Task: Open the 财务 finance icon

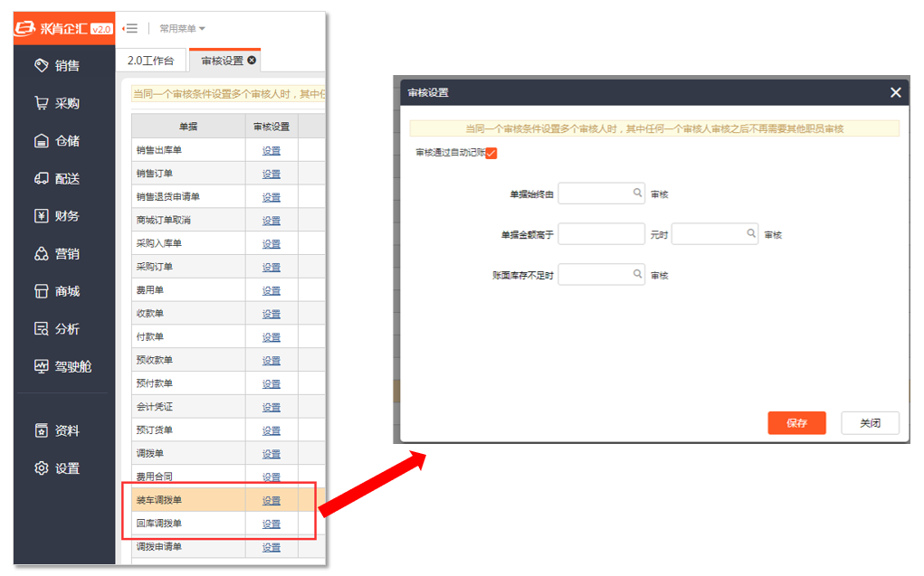Action: [41, 216]
